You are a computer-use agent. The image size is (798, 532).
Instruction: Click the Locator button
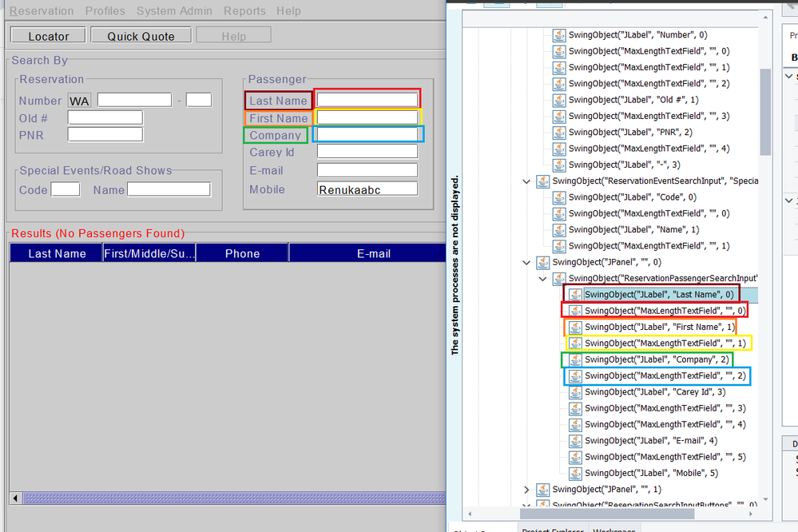[49, 36]
